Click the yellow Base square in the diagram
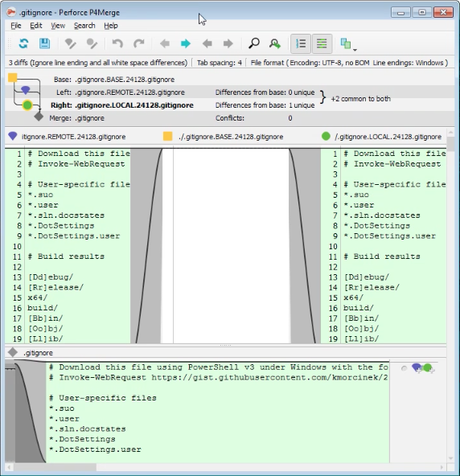 13,78
